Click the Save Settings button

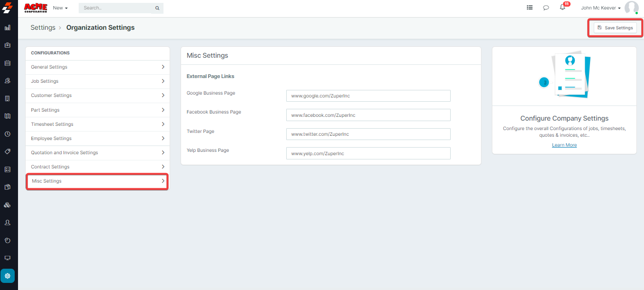615,28
